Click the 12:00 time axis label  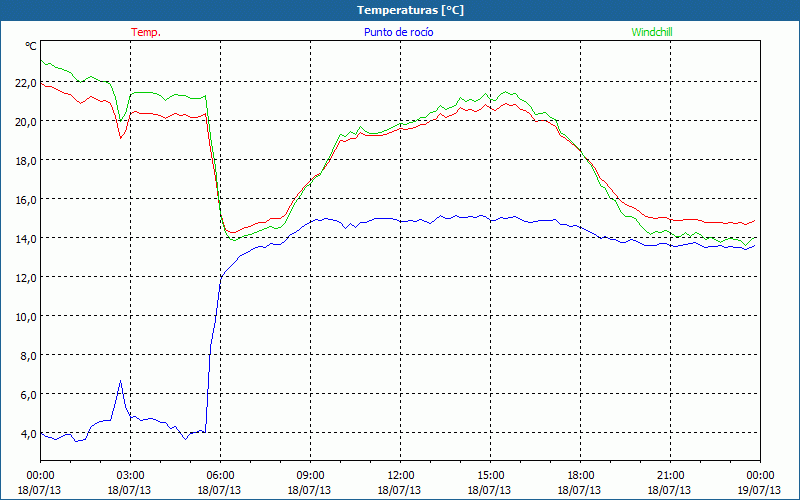click(x=400, y=476)
